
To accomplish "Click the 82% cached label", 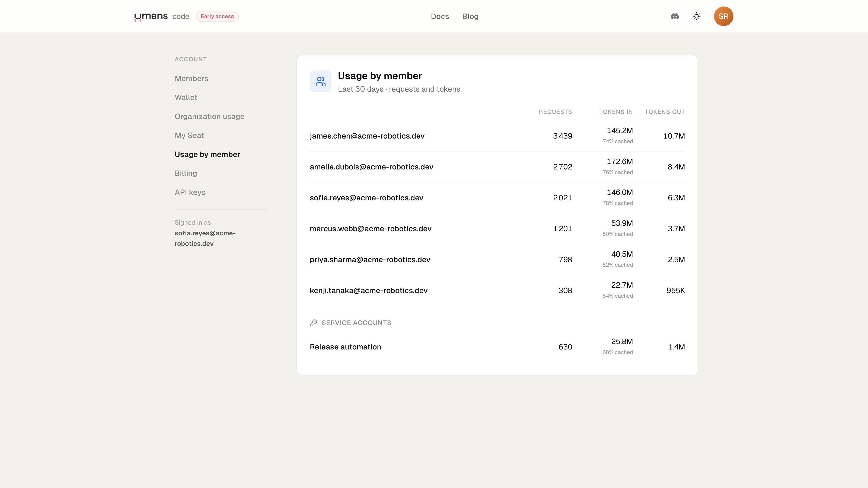I will pyautogui.click(x=617, y=265).
